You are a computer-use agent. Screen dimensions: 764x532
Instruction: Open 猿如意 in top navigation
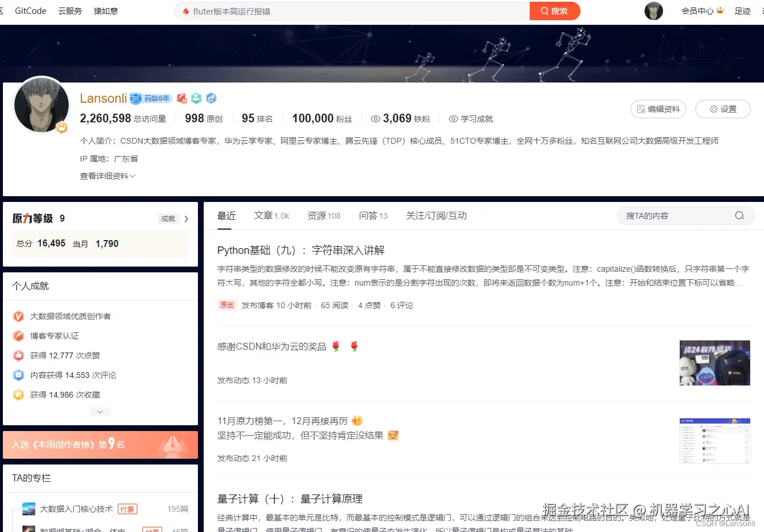[x=106, y=11]
